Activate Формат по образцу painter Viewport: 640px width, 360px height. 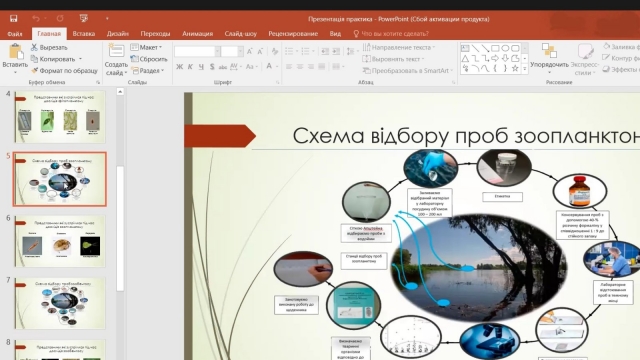64,71
